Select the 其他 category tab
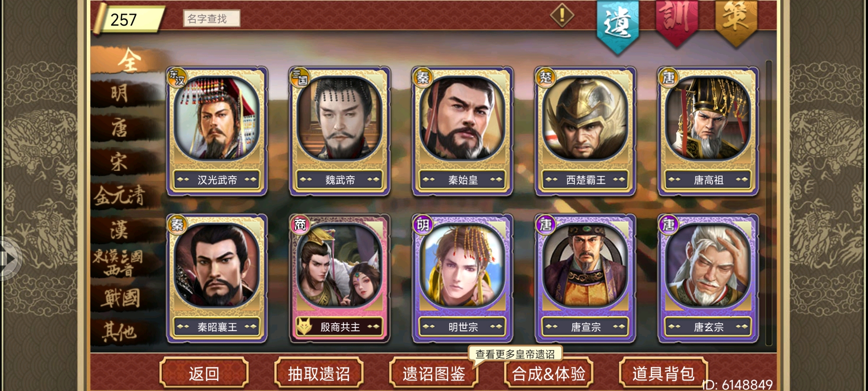The width and height of the screenshot is (868, 391). 119,332
